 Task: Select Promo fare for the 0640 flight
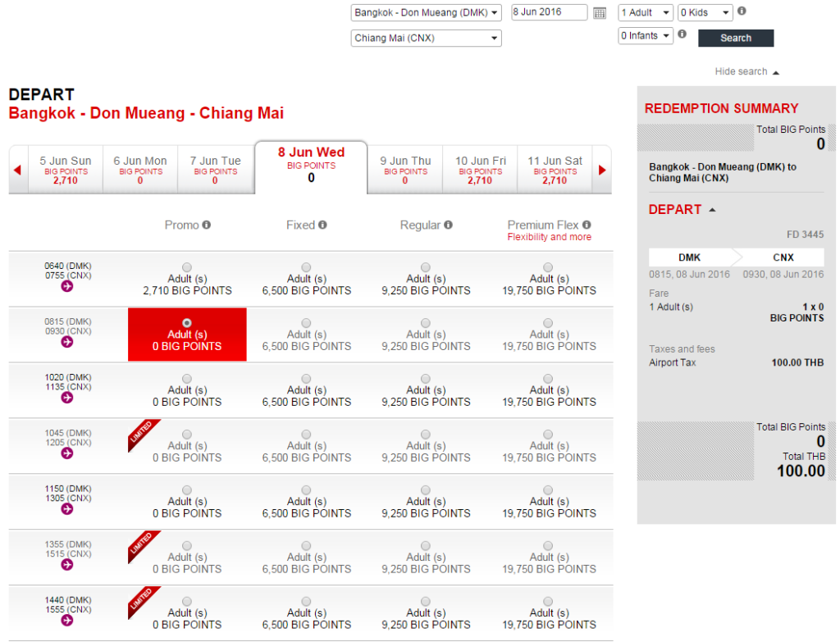tap(187, 267)
